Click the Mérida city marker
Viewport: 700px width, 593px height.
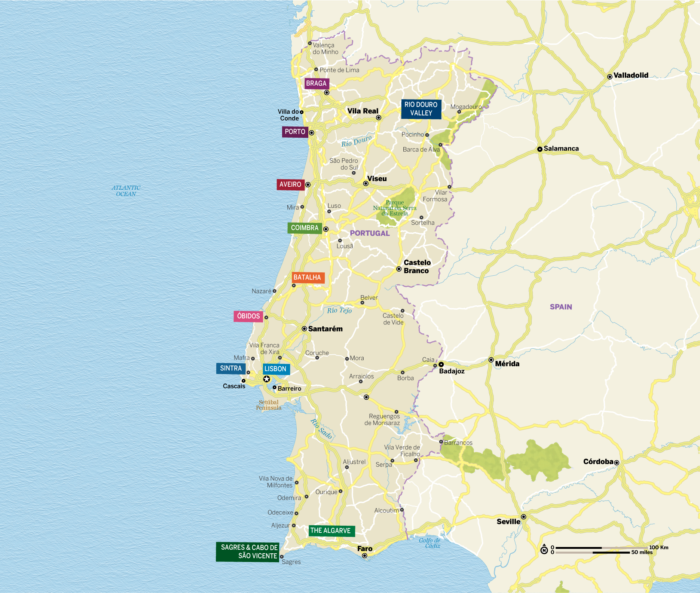tap(491, 360)
